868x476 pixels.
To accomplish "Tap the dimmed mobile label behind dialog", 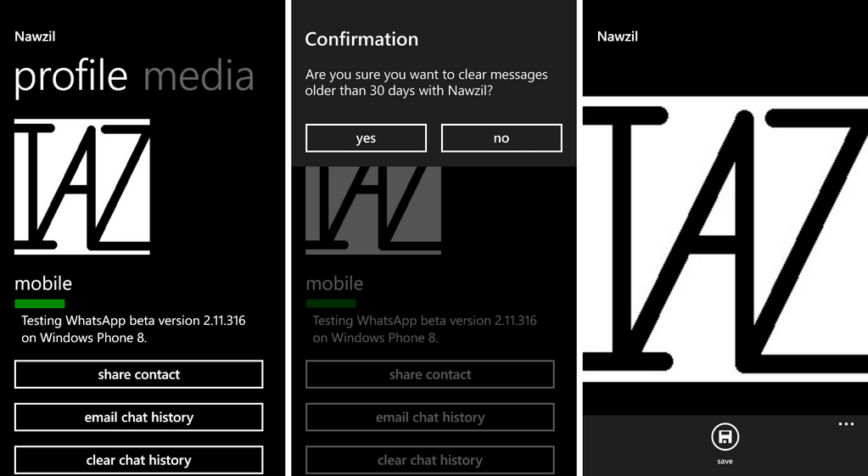I will click(x=334, y=283).
